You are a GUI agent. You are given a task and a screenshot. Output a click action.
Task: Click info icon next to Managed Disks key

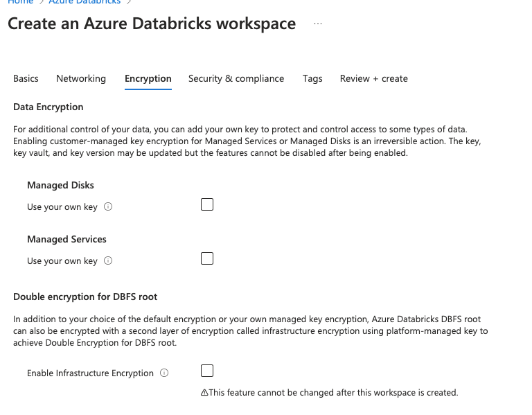pyautogui.click(x=108, y=206)
